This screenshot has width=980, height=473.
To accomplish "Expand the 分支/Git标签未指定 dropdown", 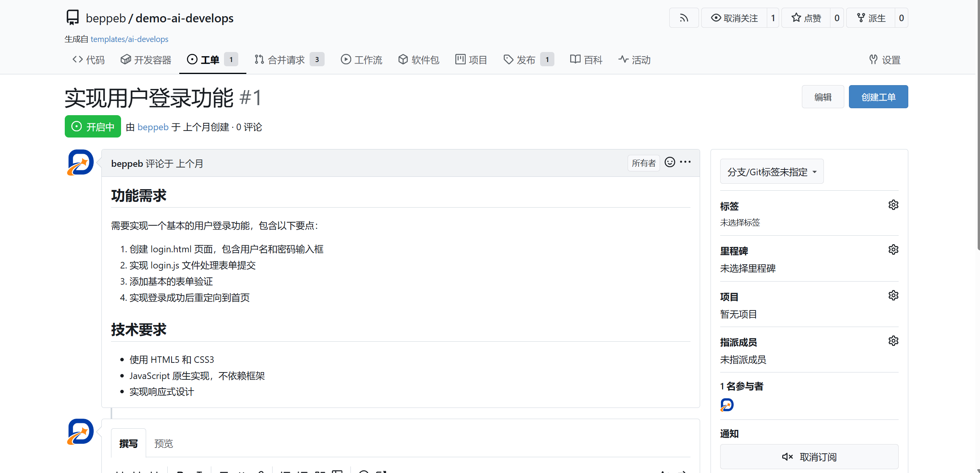I will (x=771, y=172).
